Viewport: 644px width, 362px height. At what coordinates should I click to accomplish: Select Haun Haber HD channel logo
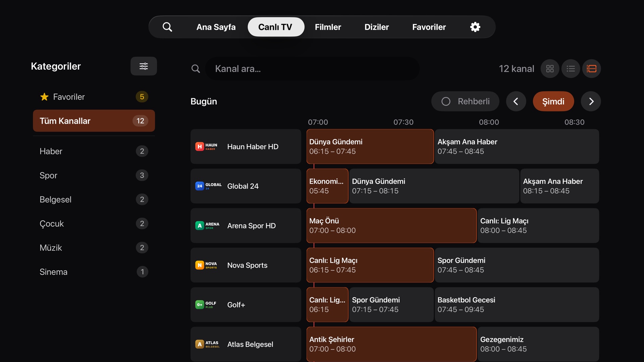(x=207, y=146)
